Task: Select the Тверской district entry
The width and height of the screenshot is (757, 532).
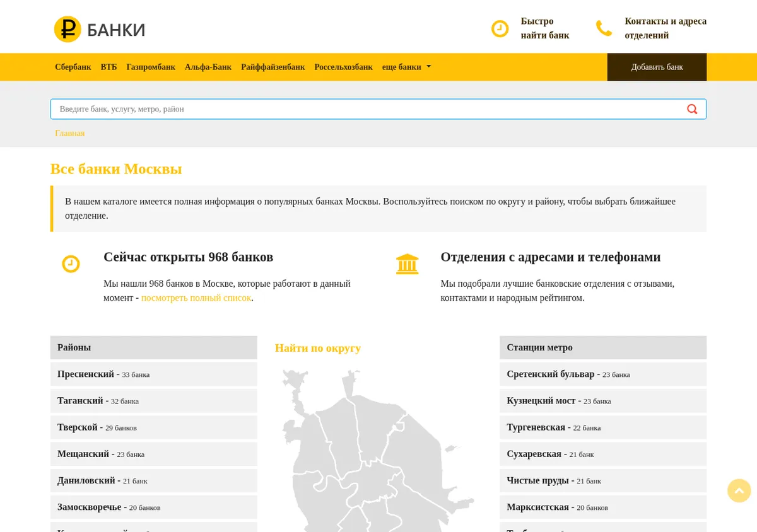Action: (154, 427)
